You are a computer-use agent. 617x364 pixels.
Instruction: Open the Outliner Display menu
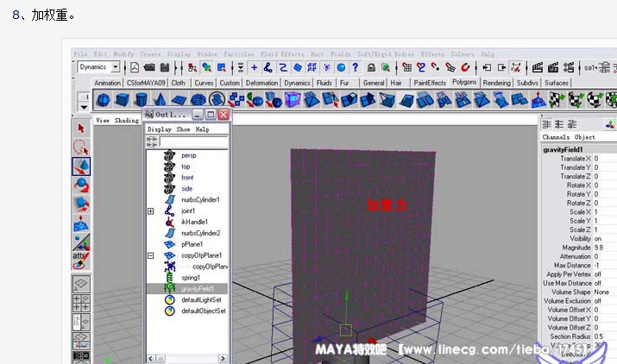(160, 129)
